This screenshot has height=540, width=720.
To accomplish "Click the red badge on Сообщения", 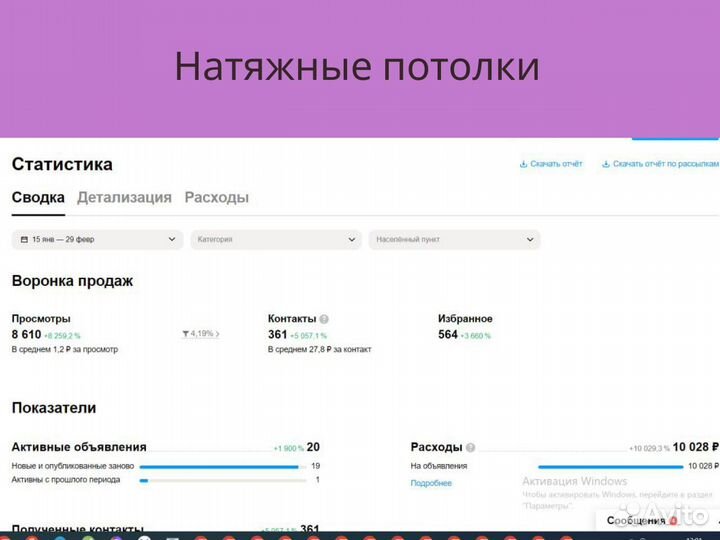I will tap(673, 521).
